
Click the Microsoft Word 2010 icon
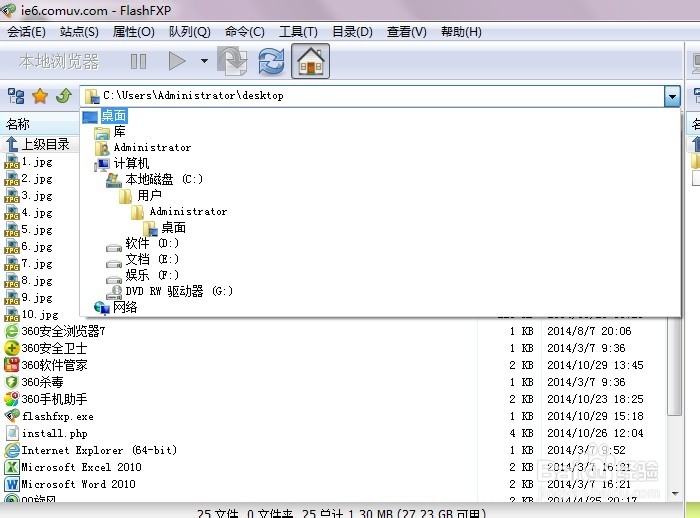click(12, 484)
